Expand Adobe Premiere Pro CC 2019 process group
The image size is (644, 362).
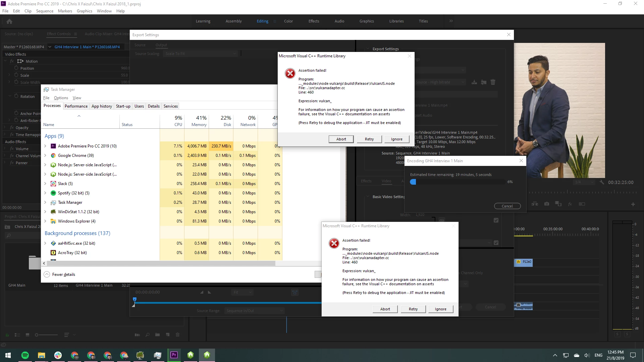(45, 146)
